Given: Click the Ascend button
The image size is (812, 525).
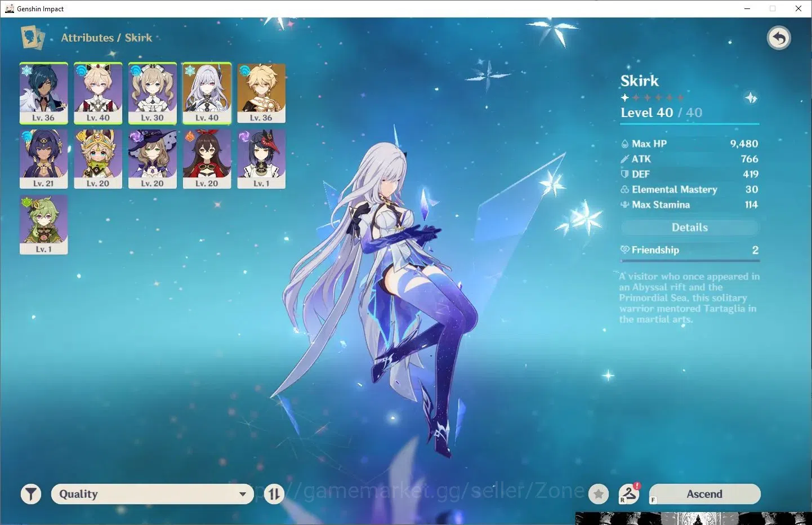Looking at the screenshot, I should [x=704, y=494].
